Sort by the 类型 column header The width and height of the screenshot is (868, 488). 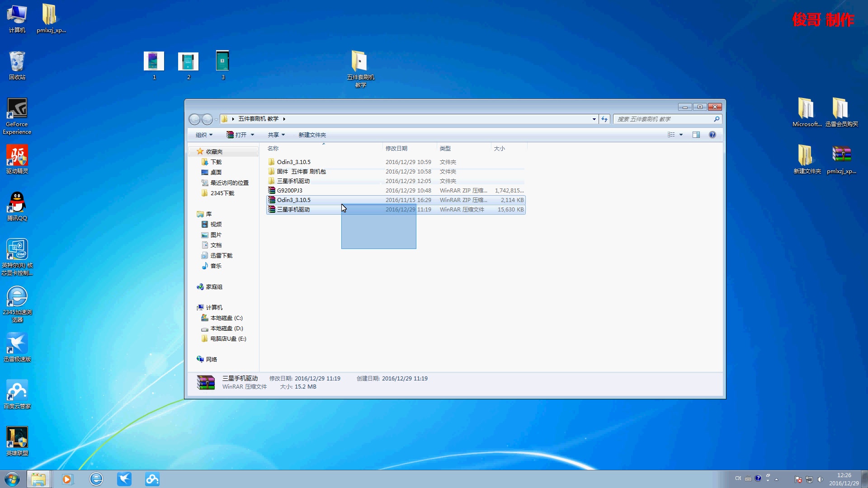pyautogui.click(x=464, y=148)
